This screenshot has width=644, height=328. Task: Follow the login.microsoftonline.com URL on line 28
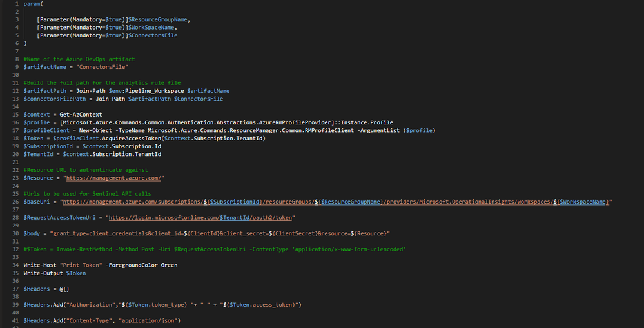pyautogui.click(x=200, y=218)
